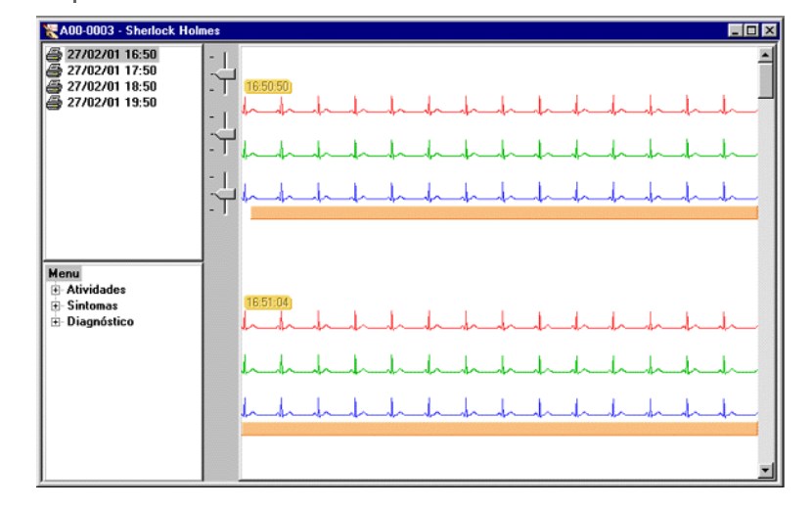Expand the Atividades tree node

56,290
